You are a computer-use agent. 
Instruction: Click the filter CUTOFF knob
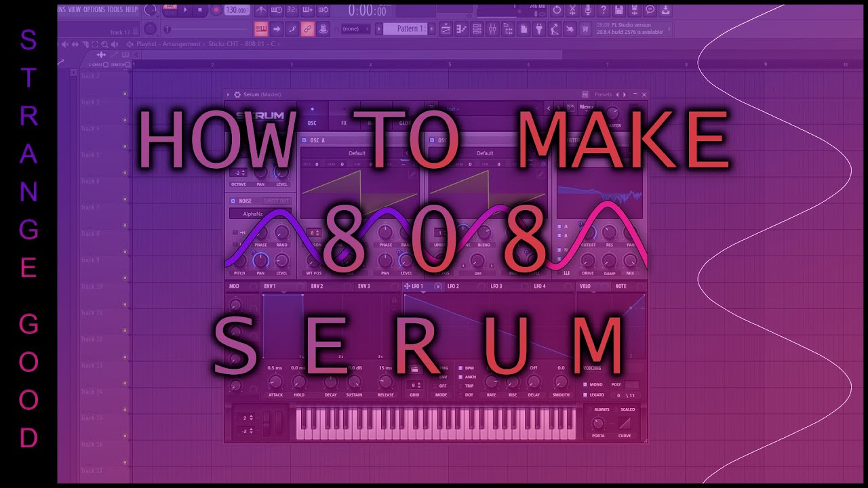[588, 232]
